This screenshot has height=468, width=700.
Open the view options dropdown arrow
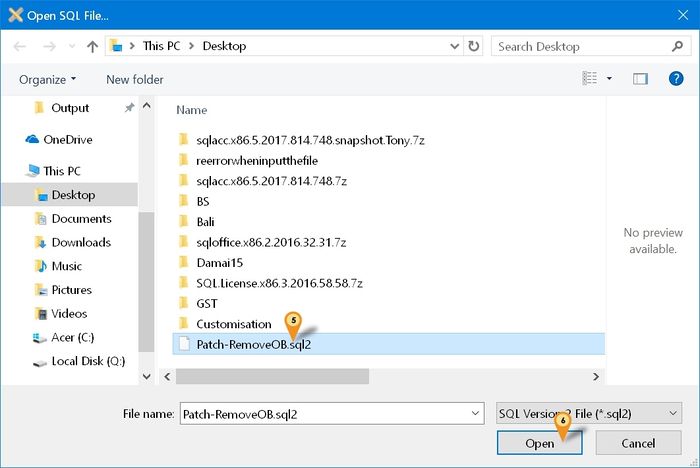[609, 79]
